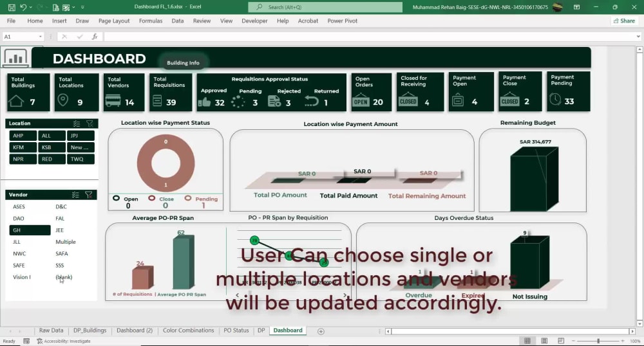
Task: Select vendor GH in the slicer
Action: (30, 230)
